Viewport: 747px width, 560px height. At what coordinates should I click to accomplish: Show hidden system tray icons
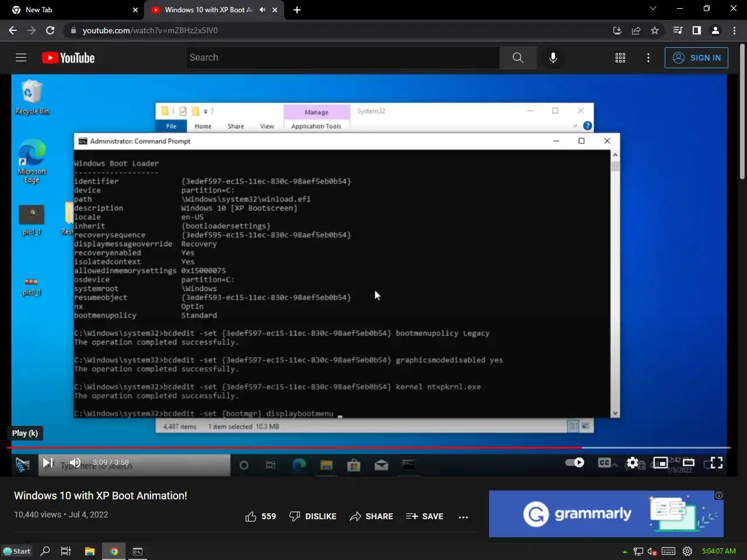tap(625, 551)
